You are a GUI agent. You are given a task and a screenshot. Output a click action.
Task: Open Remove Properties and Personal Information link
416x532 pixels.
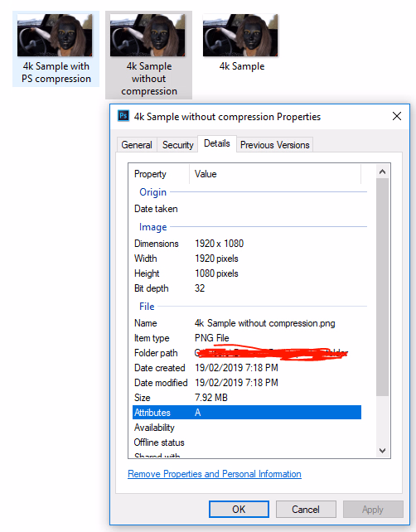point(215,474)
